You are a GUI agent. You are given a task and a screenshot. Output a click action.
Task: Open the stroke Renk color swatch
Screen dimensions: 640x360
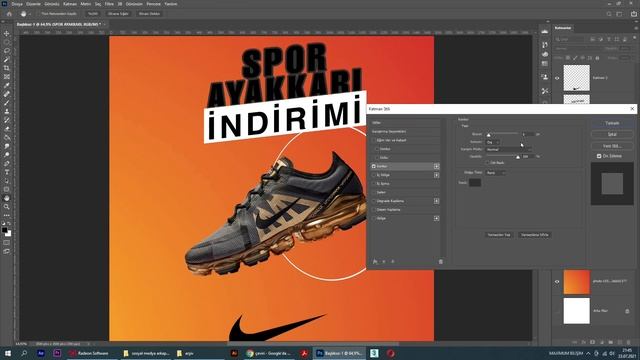475,182
